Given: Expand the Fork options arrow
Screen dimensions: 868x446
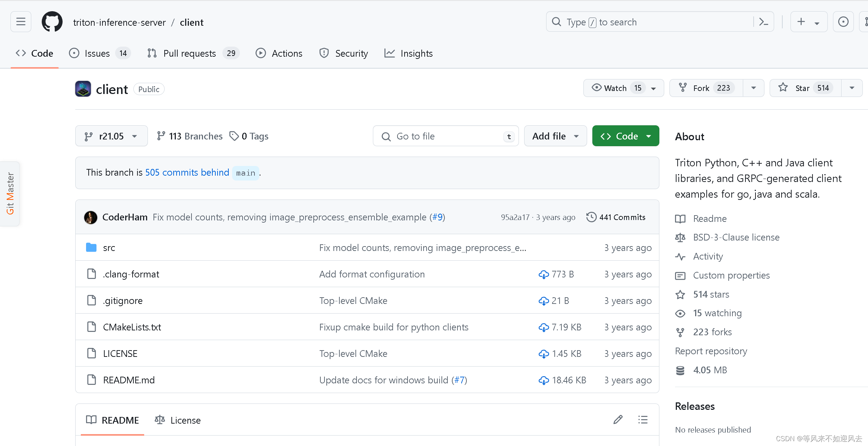Looking at the screenshot, I should (754, 88).
